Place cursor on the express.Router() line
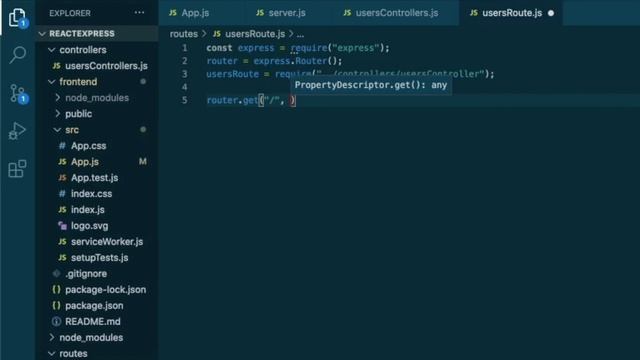The image size is (640, 360). coord(274,61)
